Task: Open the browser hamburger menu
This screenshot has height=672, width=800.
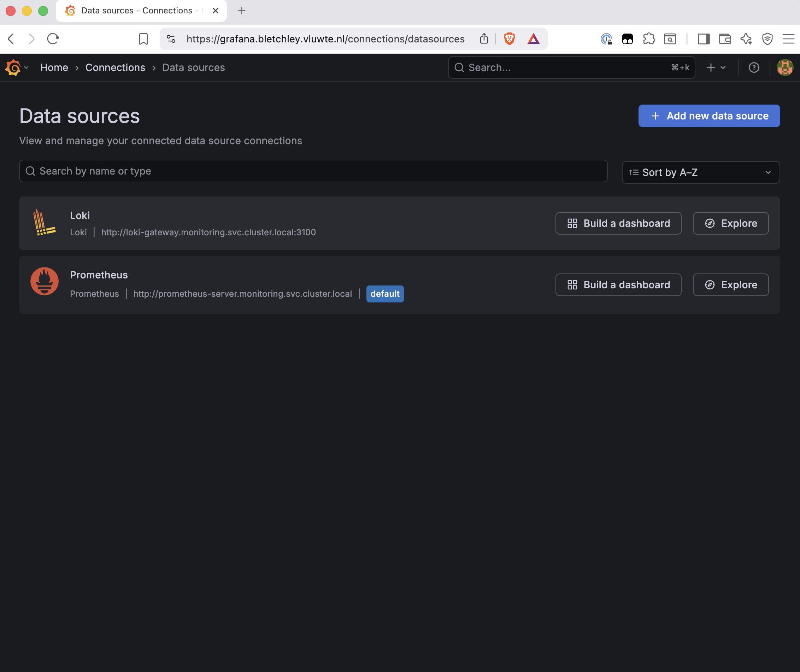Action: [789, 39]
